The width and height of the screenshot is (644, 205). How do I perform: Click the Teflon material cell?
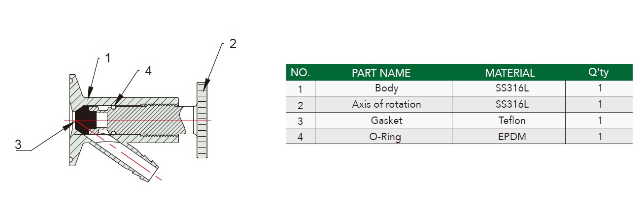(509, 120)
